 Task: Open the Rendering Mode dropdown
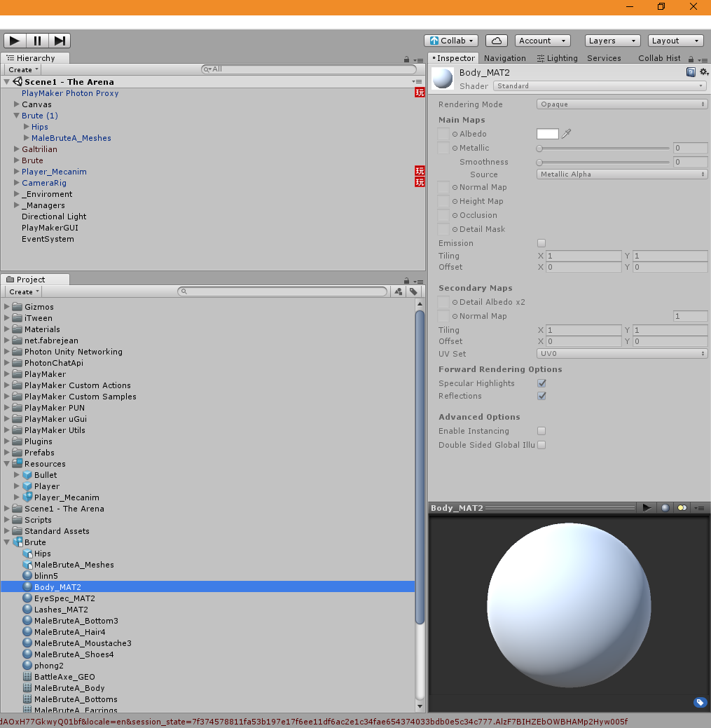(620, 104)
